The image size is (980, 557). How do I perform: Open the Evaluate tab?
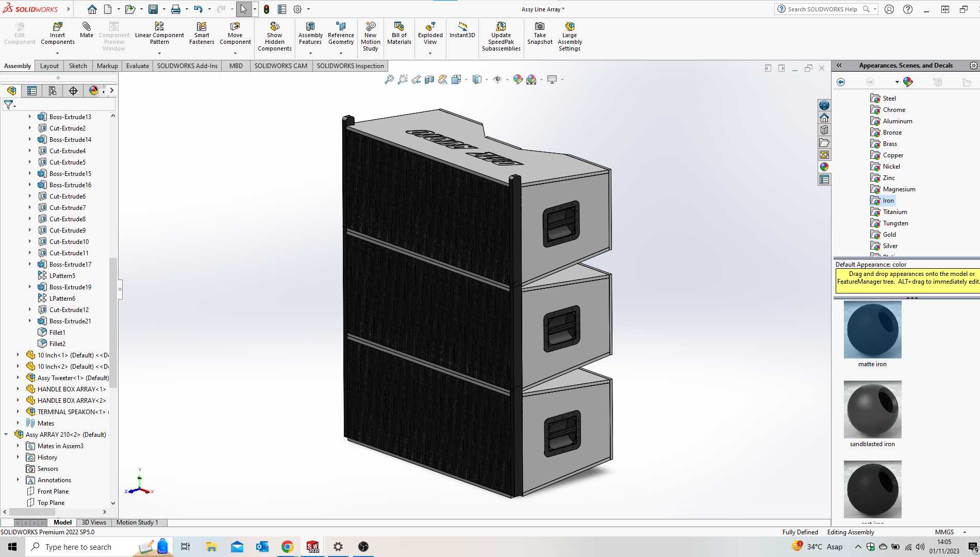(138, 66)
